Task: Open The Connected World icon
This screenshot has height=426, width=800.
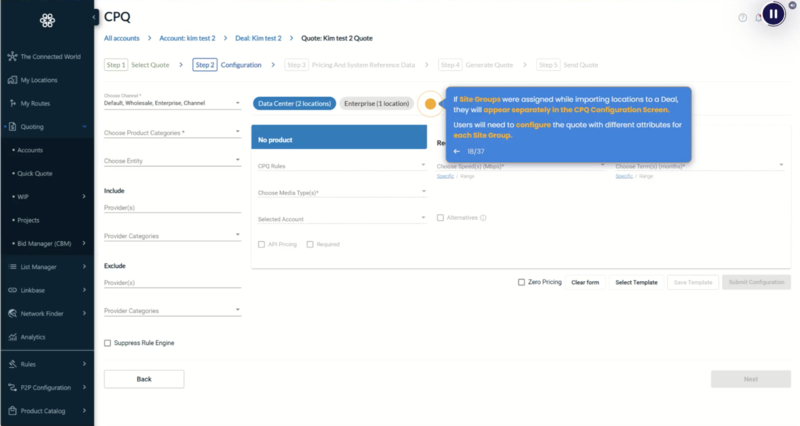Action: (12, 57)
